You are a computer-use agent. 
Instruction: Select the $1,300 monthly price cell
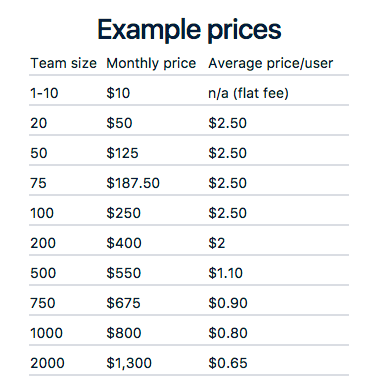pos(129,363)
